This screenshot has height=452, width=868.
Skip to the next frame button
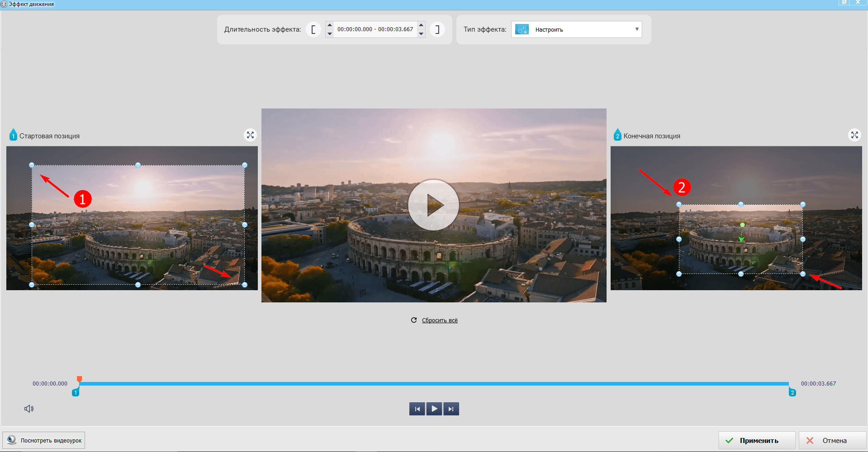point(451,409)
